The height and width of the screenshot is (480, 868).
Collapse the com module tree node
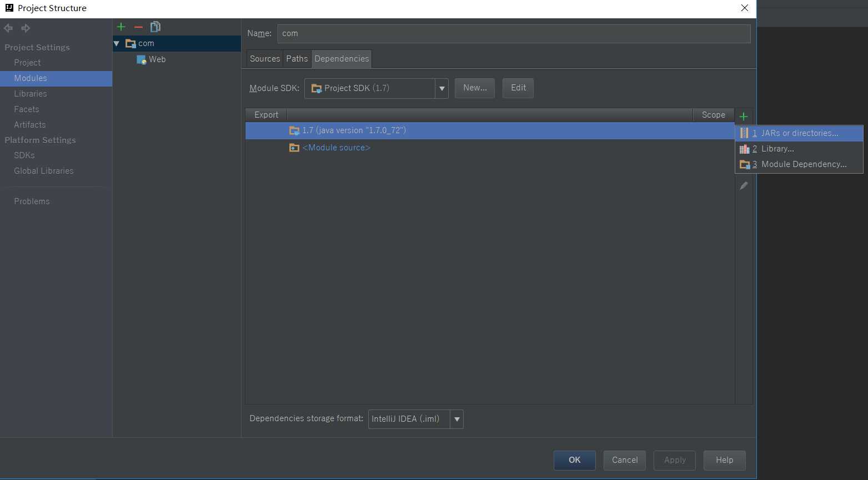117,43
